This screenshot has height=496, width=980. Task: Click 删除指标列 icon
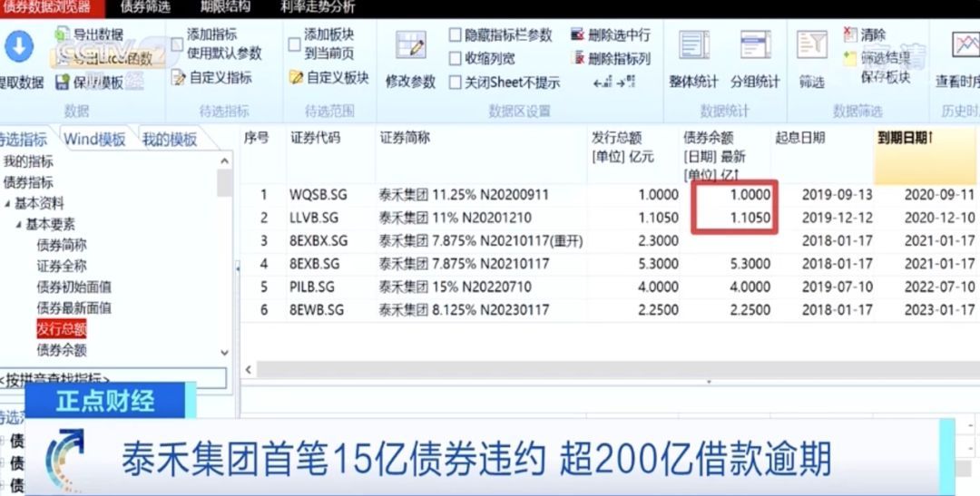pos(577,59)
